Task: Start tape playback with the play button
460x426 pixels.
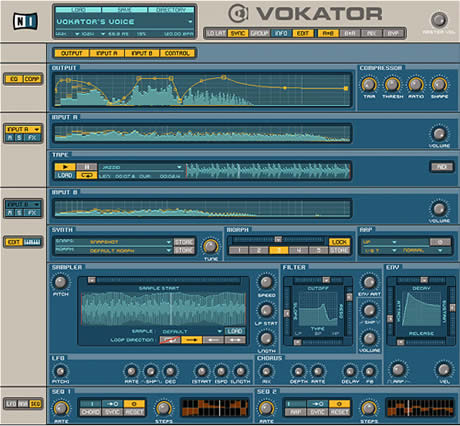Action: (x=65, y=167)
